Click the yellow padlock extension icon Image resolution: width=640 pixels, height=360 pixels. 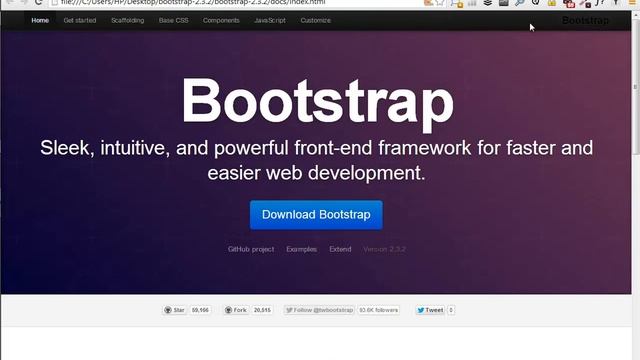(551, 3)
